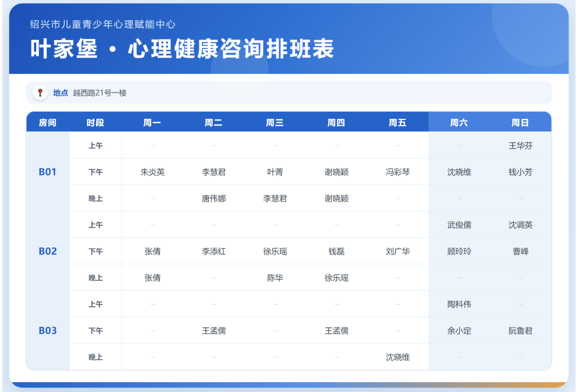
Task: Click 沈调英 in B02 Sunday morning
Action: pos(521,225)
